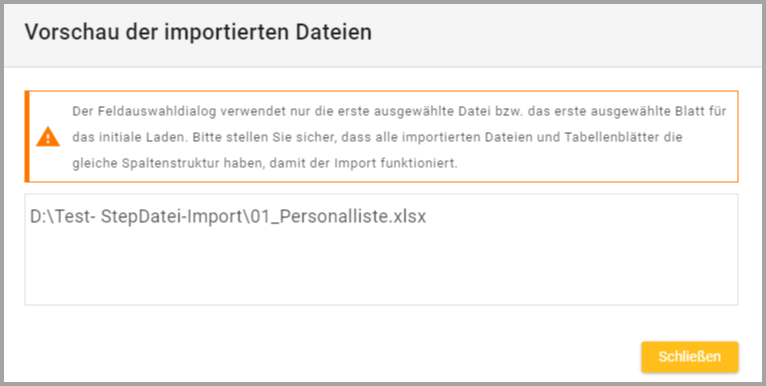
Task: Select the 01_Personalliste.xlsx file entry
Action: pyautogui.click(x=228, y=216)
